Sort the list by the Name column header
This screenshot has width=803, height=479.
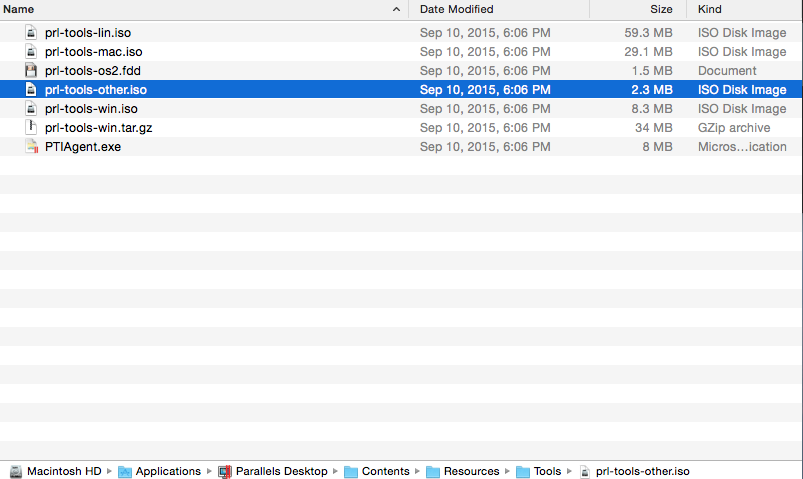point(20,9)
